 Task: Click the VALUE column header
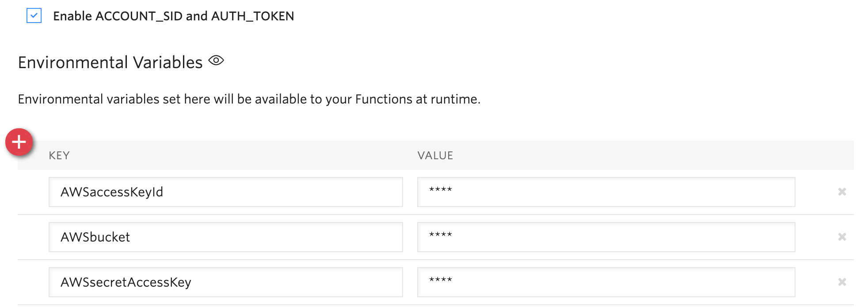435,156
